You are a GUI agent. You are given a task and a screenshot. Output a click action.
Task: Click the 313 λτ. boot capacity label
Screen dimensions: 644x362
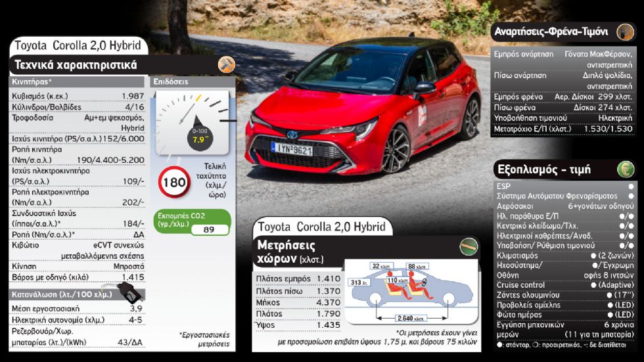(x=359, y=283)
